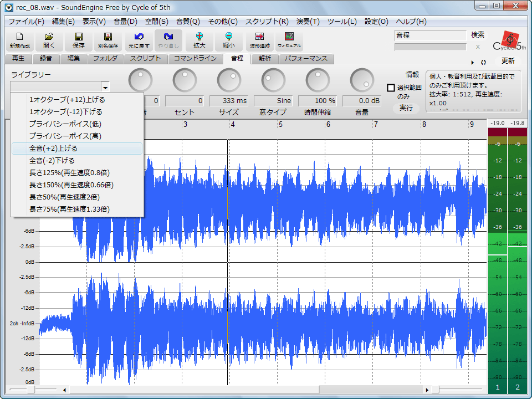
Task: Save the file with the 保存 icon
Action: 78,40
